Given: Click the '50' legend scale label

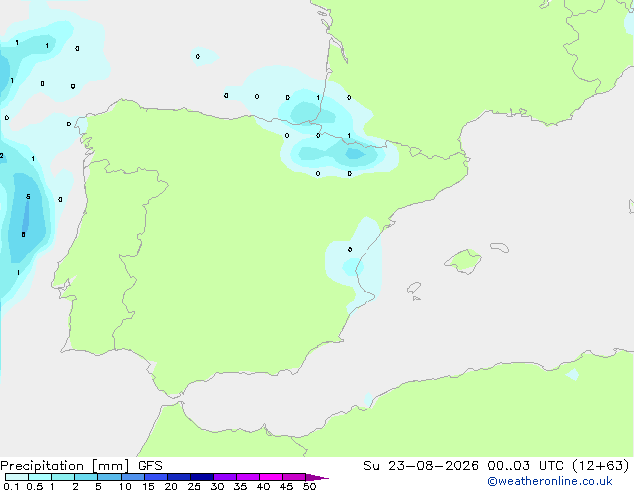Looking at the screenshot, I should coord(309,486).
